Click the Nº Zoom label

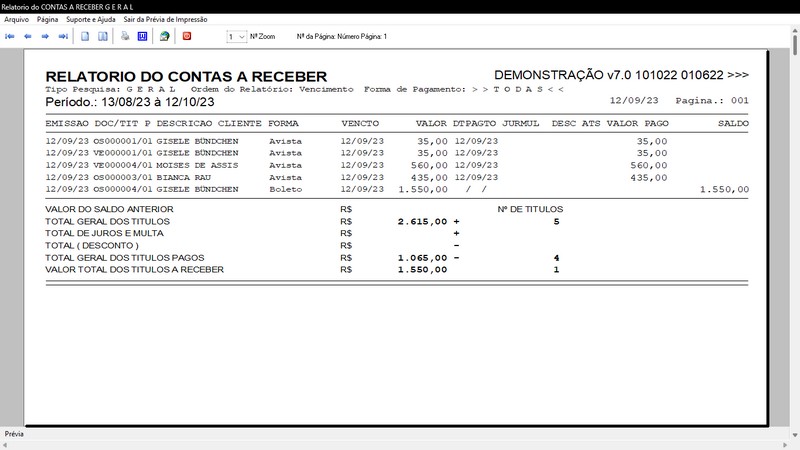[x=262, y=37]
